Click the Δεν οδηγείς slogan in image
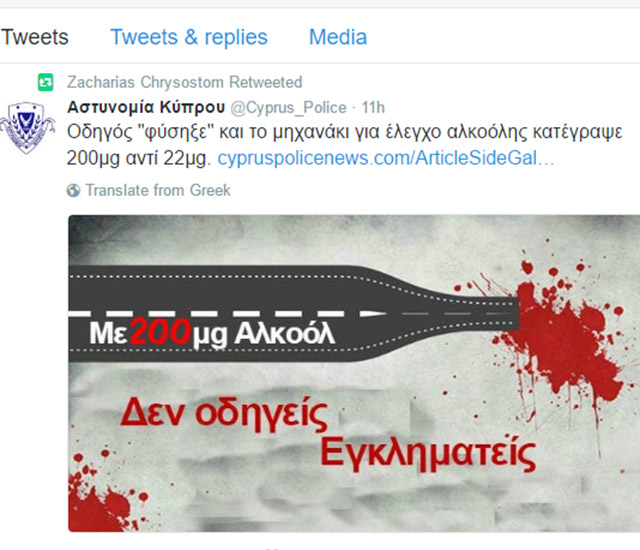The height and width of the screenshot is (550, 640). (x=224, y=414)
